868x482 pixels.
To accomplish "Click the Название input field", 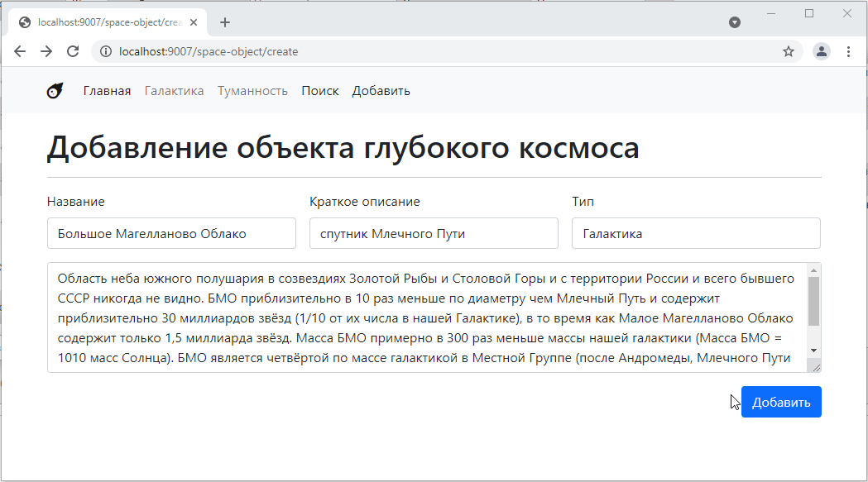I will [171, 233].
